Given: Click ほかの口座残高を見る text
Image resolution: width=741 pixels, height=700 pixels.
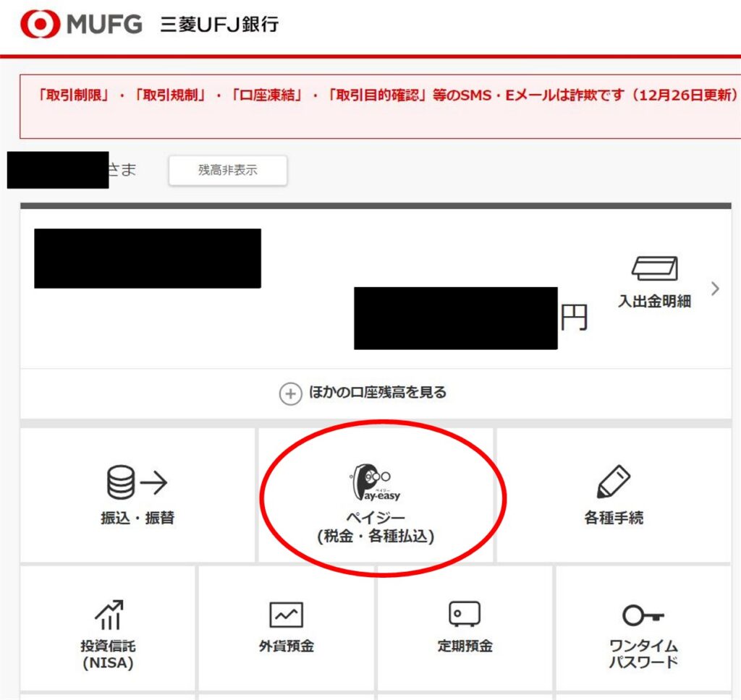Looking at the screenshot, I should tap(378, 393).
